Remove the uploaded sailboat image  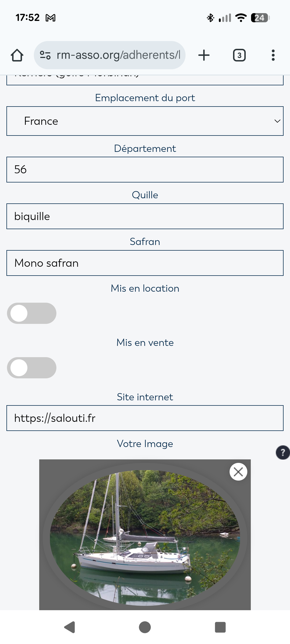click(x=238, y=472)
